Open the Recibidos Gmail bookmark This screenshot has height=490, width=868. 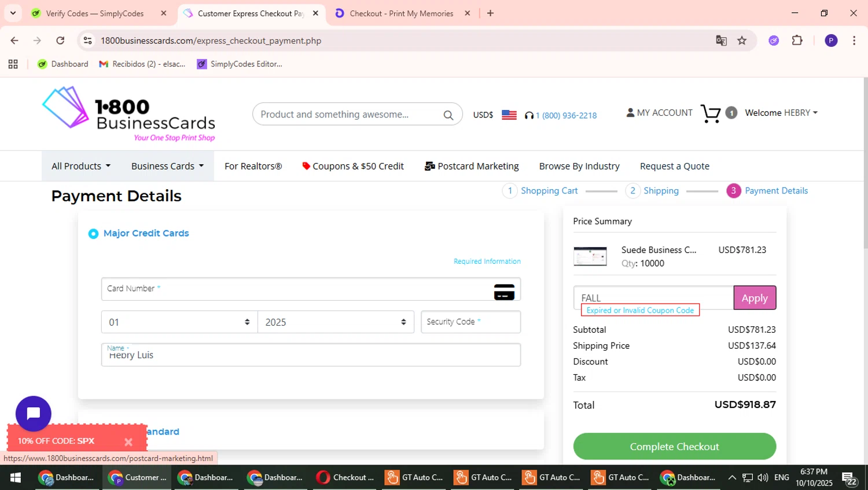(142, 64)
